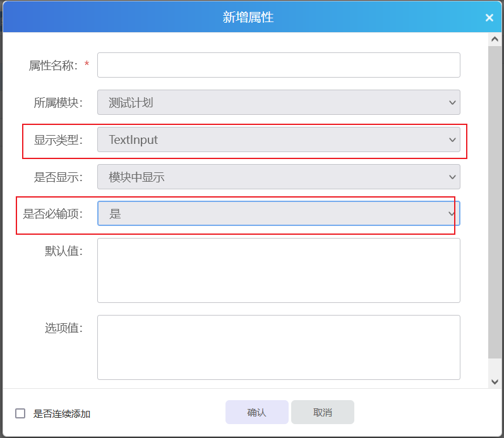Click the 选项值 label text
Image resolution: width=504 pixels, height=438 pixels.
pos(63,328)
